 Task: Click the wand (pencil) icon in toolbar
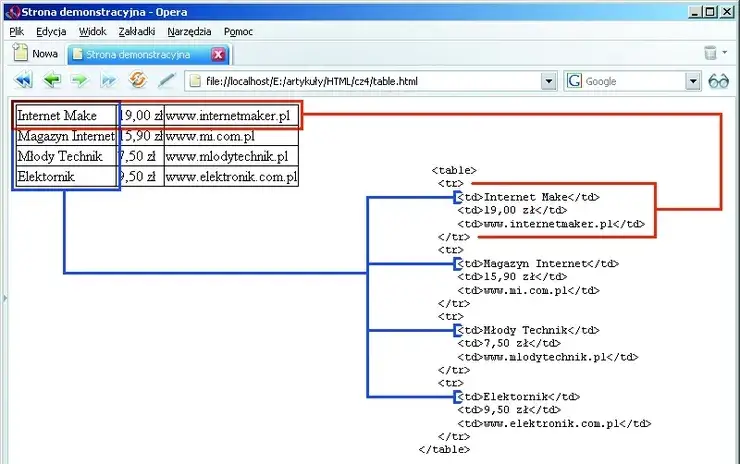pos(167,80)
